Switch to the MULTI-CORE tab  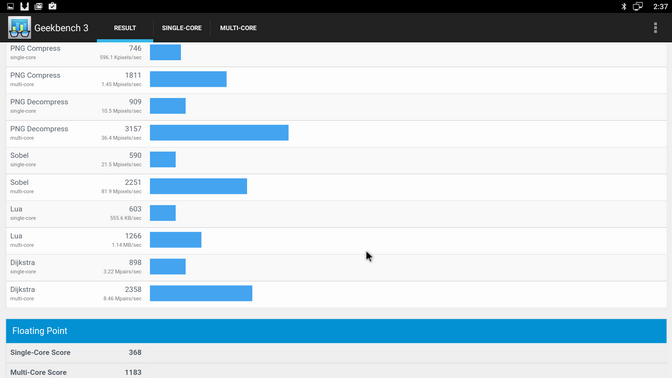click(238, 28)
